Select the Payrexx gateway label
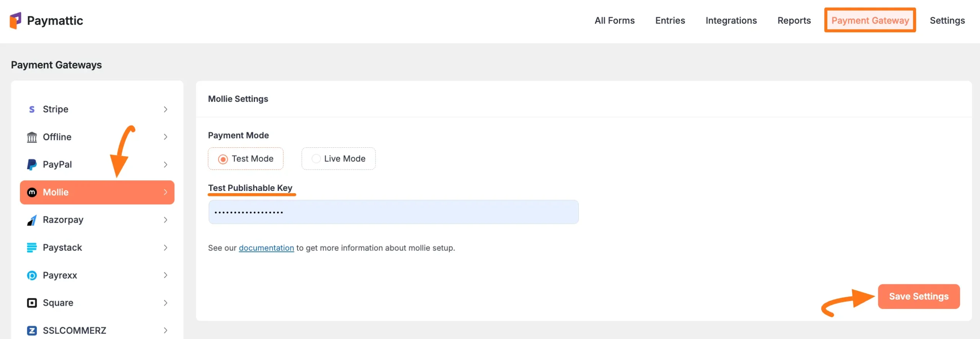The image size is (980, 339). (x=60, y=275)
